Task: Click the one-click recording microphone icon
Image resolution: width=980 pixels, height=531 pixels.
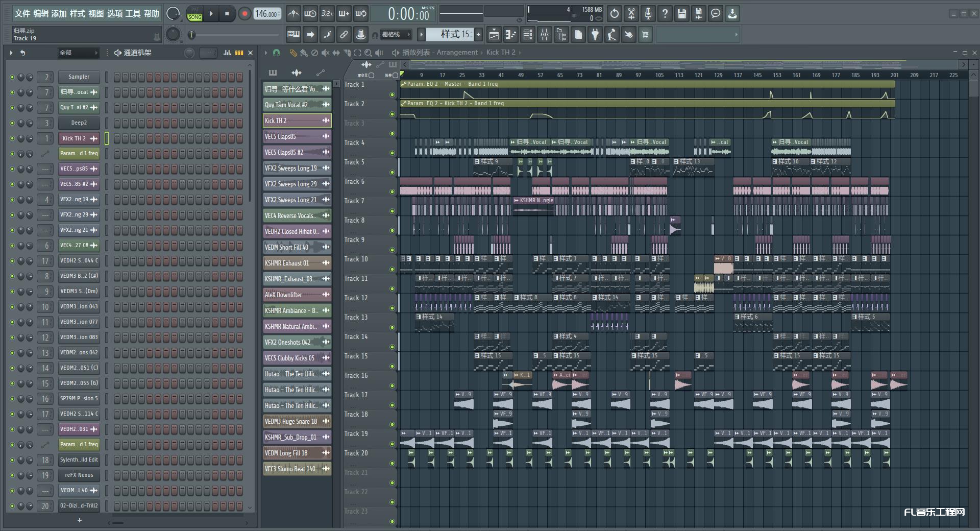Action: pyautogui.click(x=648, y=14)
